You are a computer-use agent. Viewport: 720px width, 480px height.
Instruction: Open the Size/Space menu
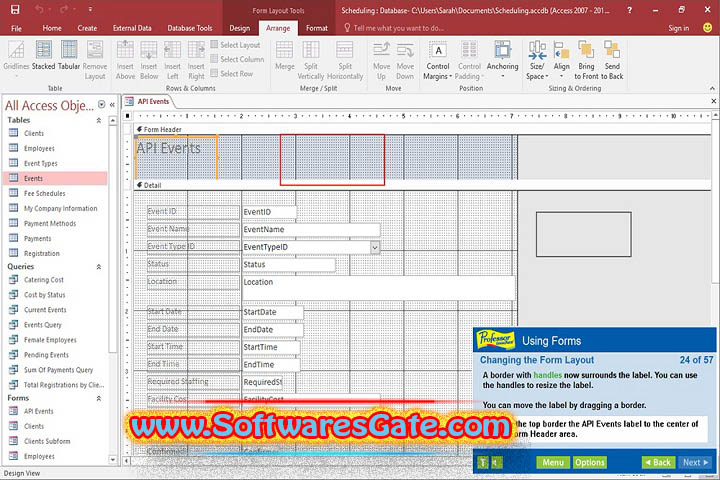pyautogui.click(x=537, y=60)
